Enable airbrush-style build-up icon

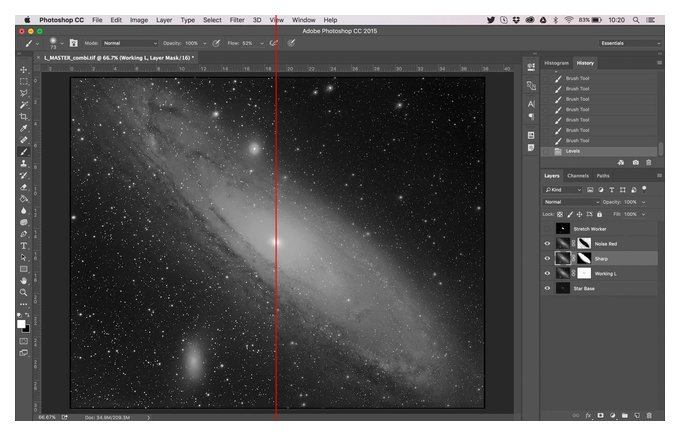(x=274, y=43)
